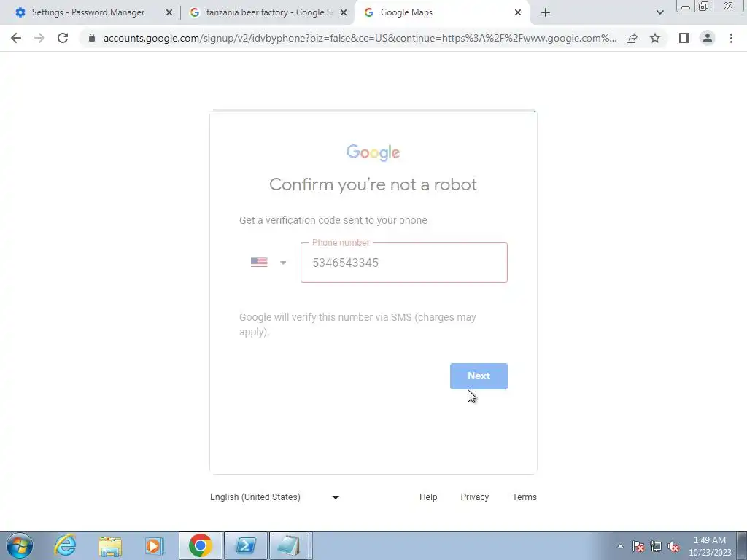The image size is (747, 560).
Task: Open the Help link
Action: (428, 497)
